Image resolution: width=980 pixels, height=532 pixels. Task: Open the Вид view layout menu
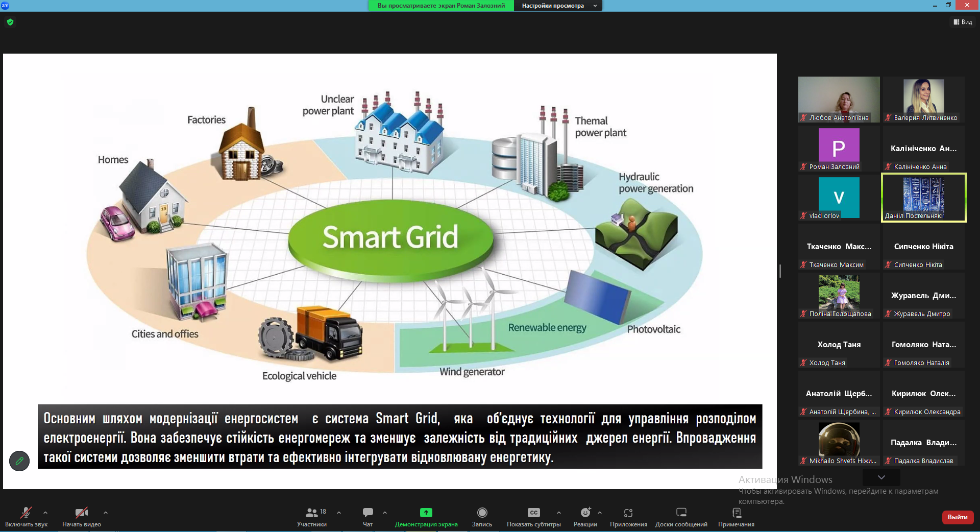coord(963,22)
